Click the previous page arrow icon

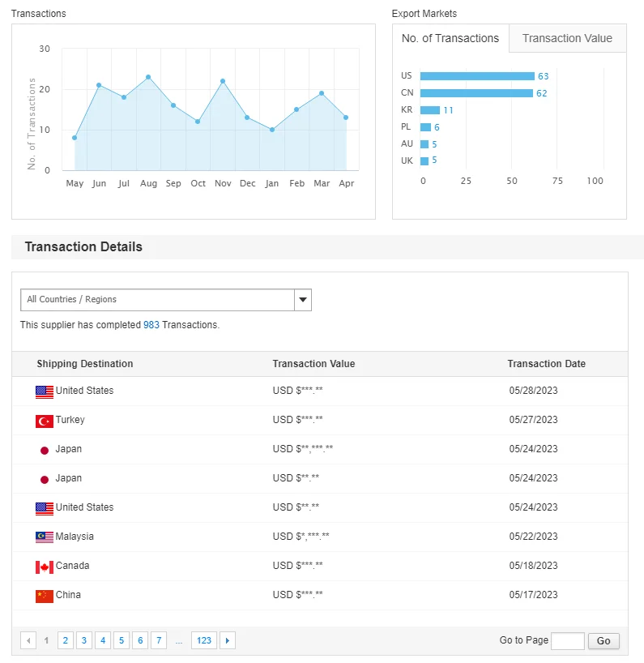click(x=28, y=641)
